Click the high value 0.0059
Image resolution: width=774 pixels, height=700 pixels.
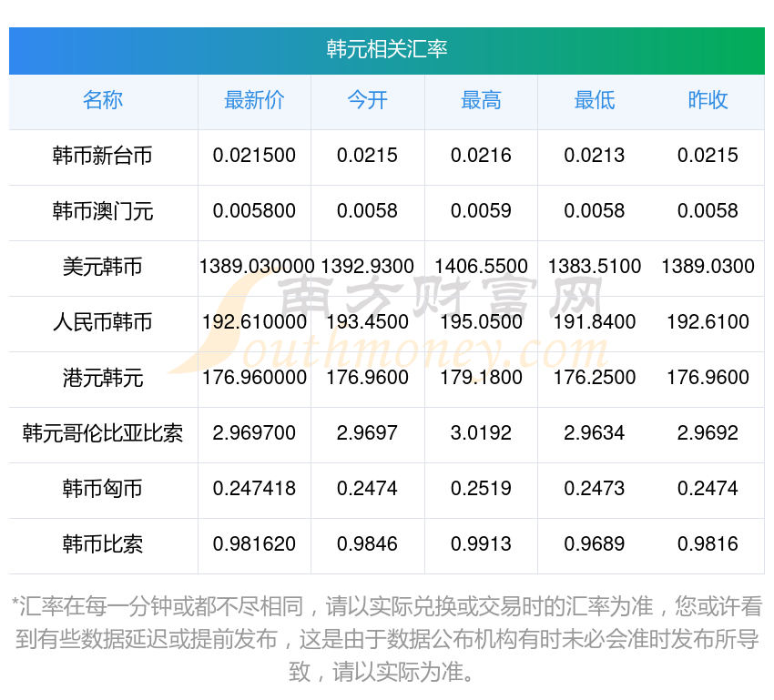(481, 211)
